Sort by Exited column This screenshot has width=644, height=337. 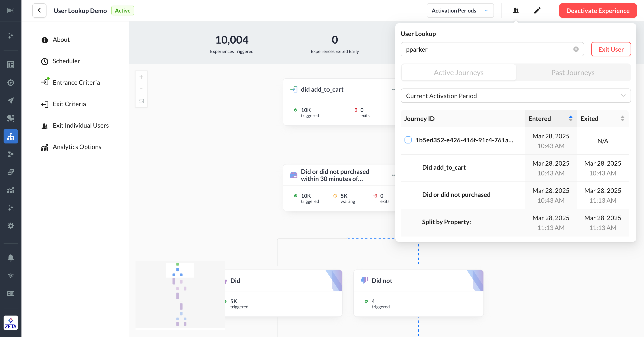coord(622,118)
